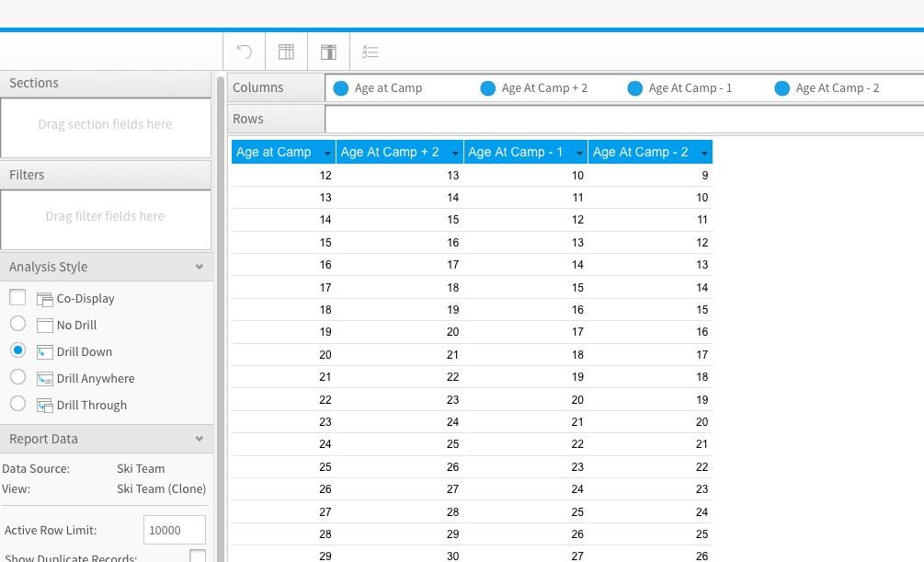Click the Drill Through style icon

tap(45, 405)
